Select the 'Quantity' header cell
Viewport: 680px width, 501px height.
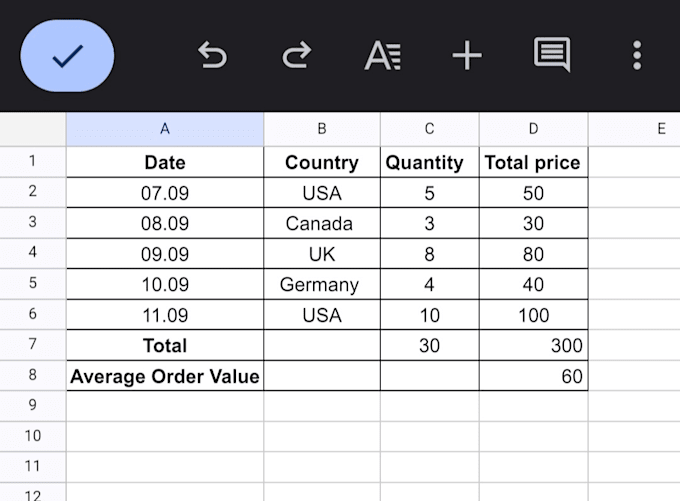pyautogui.click(x=429, y=162)
